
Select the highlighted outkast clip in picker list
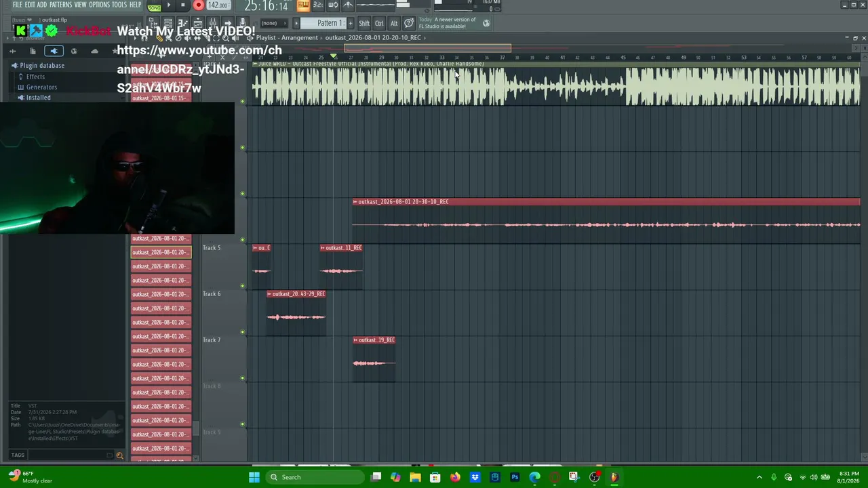pos(161,252)
